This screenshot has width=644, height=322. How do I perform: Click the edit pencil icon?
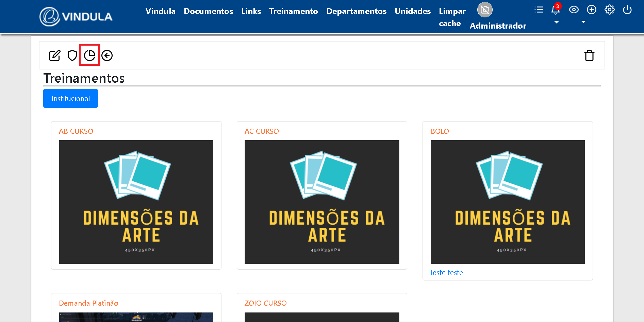tap(54, 55)
